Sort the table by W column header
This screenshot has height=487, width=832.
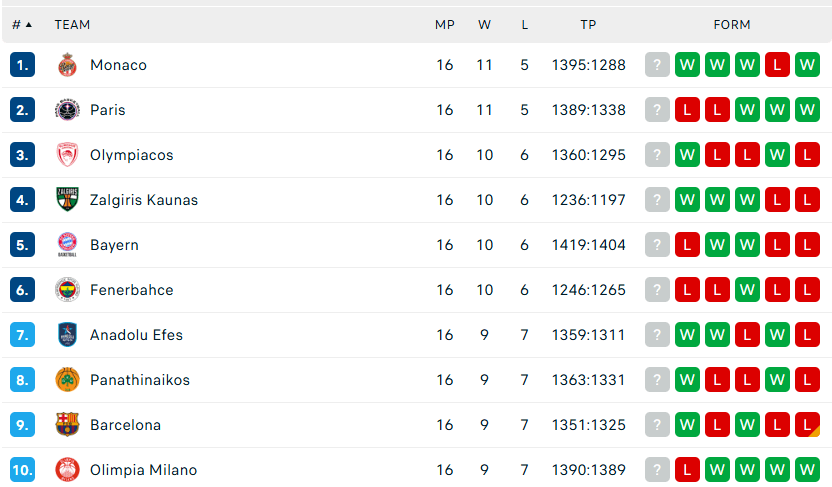click(x=485, y=24)
